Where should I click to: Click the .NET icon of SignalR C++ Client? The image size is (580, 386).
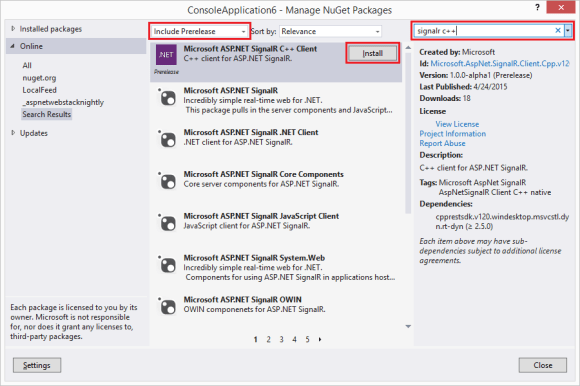click(x=166, y=55)
